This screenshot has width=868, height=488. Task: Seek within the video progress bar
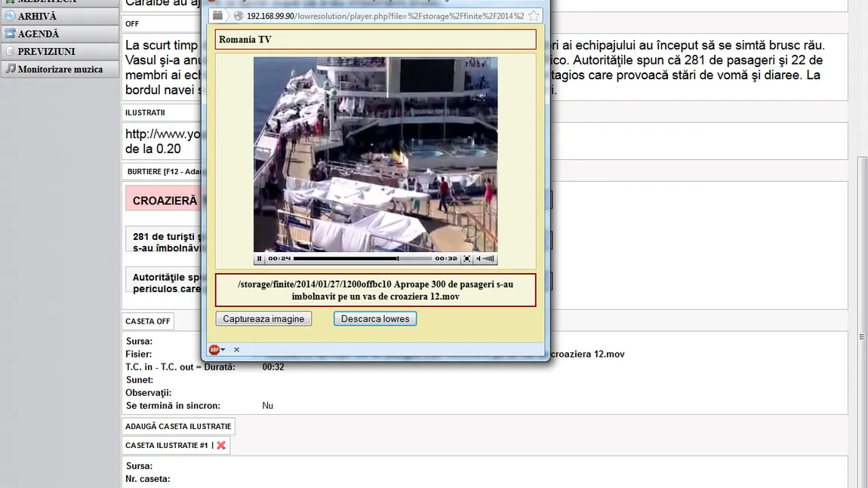click(362, 259)
